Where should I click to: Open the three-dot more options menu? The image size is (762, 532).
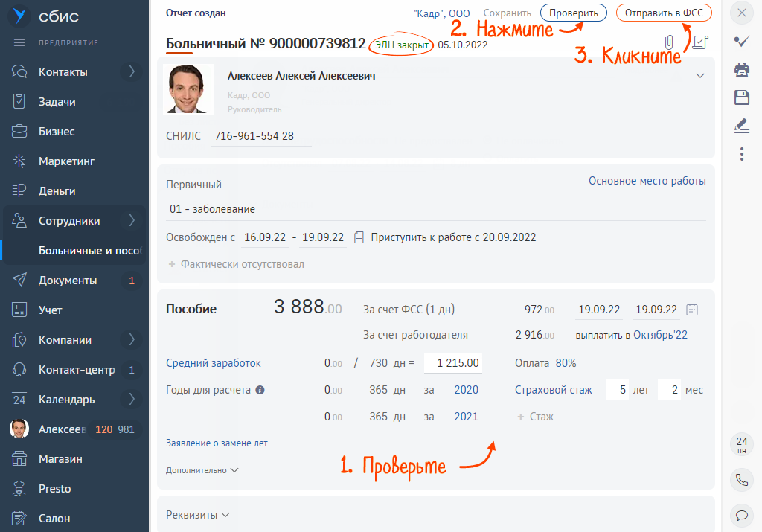(741, 154)
